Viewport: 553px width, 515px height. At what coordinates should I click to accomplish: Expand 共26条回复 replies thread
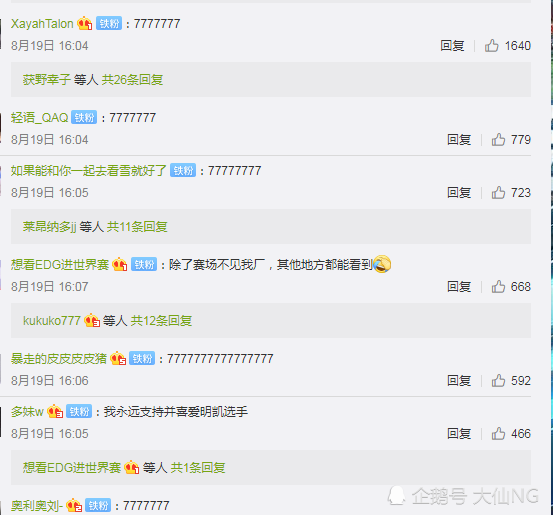click(x=132, y=80)
